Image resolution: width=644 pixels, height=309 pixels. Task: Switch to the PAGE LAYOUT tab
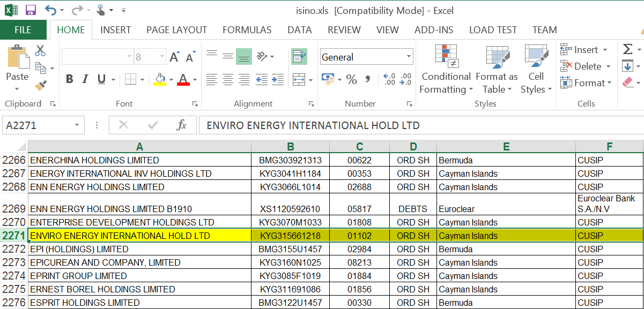[176, 30]
